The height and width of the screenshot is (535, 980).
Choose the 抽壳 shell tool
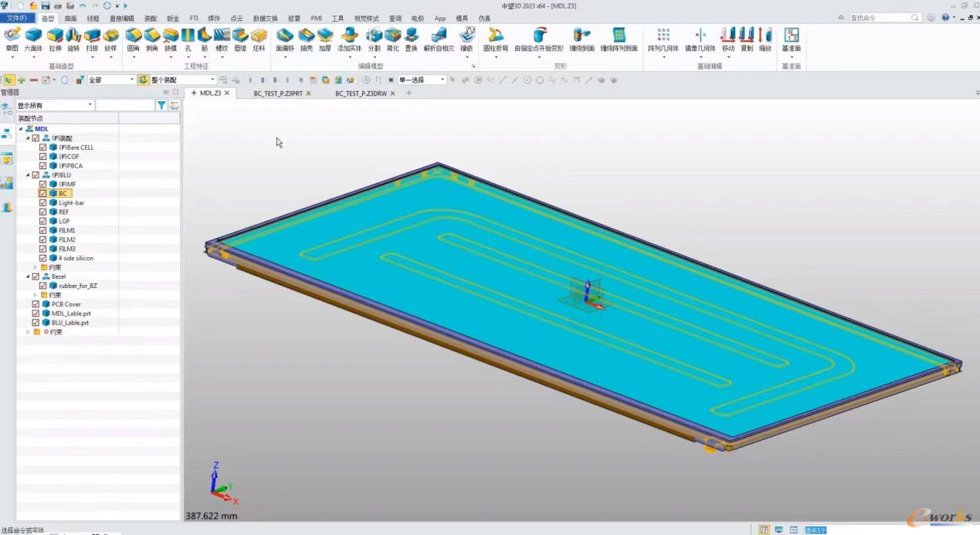point(307,39)
